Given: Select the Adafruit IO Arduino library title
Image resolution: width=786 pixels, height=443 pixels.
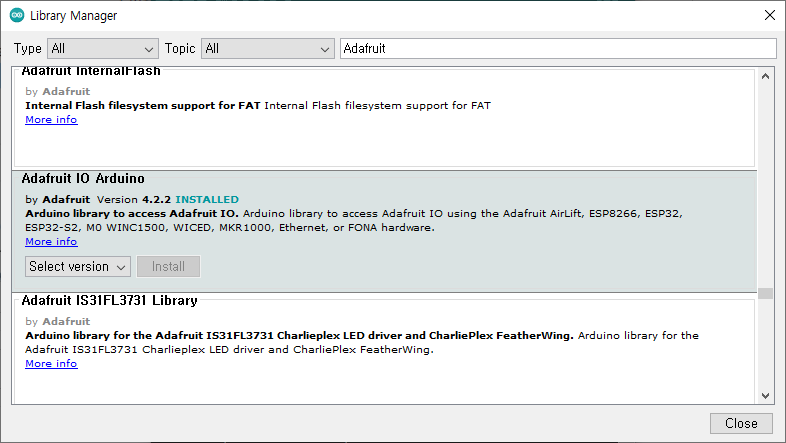Looking at the screenshot, I should [83, 178].
